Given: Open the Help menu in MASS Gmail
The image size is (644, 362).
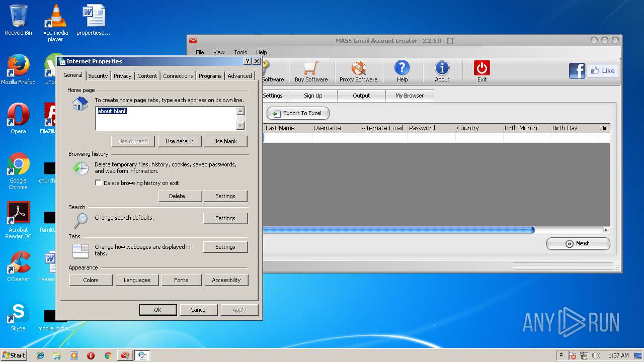Looking at the screenshot, I should tap(261, 52).
